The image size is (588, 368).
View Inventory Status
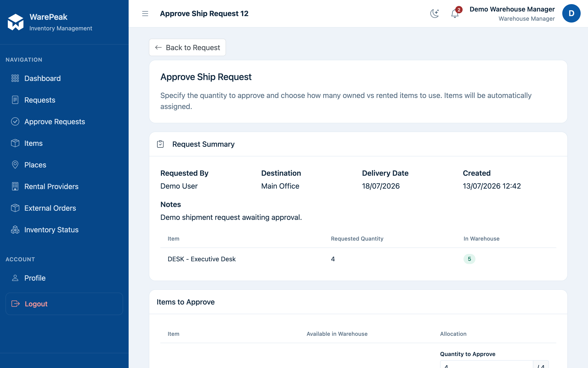[x=64, y=230]
